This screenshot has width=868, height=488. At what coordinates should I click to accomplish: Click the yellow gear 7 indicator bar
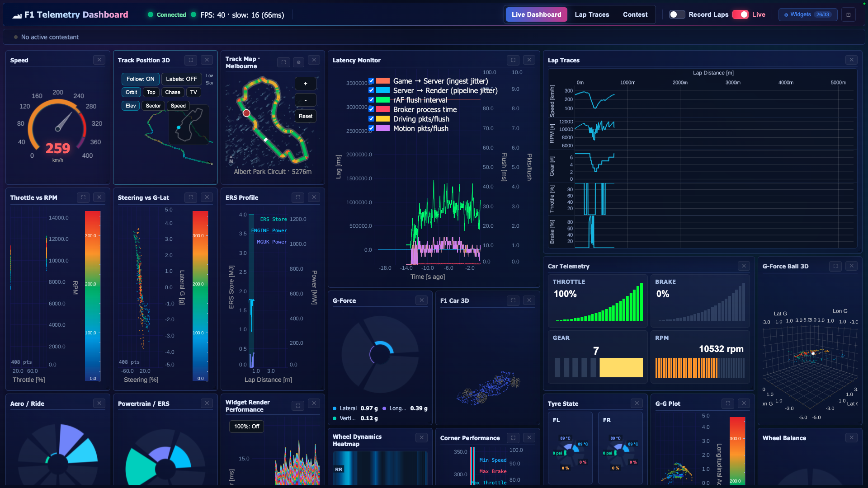point(621,367)
